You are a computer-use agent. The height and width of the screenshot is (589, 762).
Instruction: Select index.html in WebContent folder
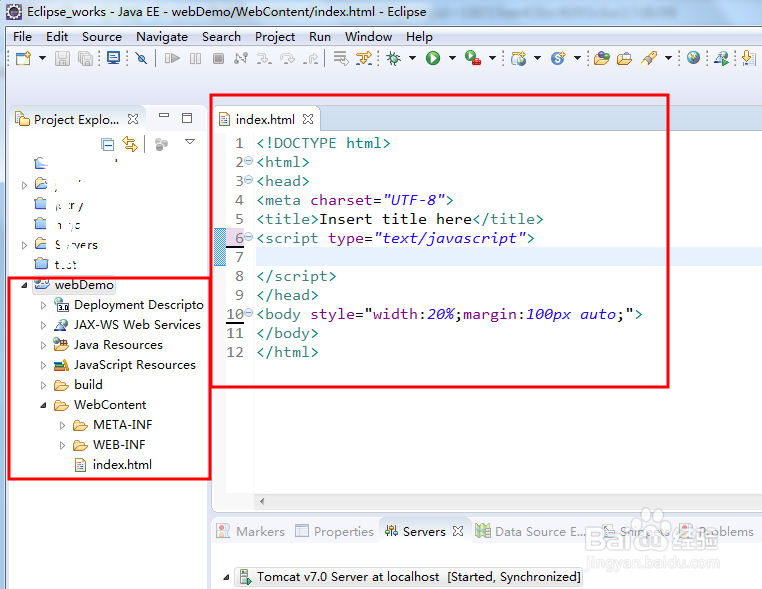[114, 465]
